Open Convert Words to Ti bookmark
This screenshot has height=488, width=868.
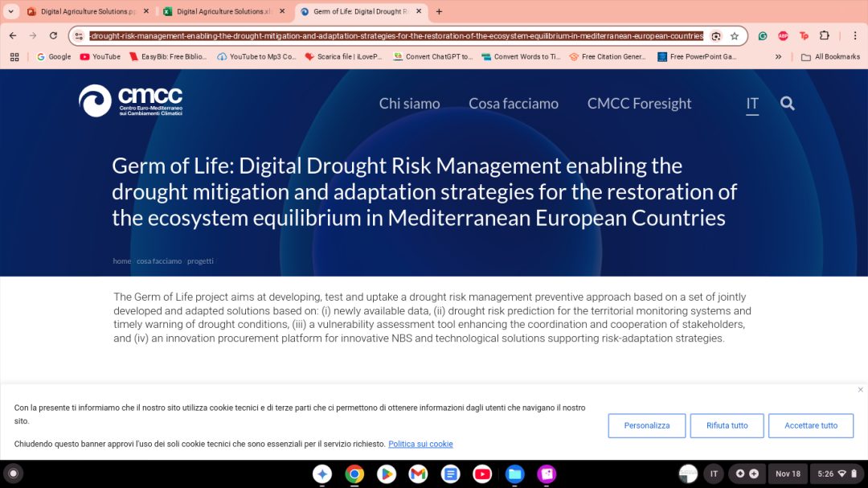coord(521,56)
